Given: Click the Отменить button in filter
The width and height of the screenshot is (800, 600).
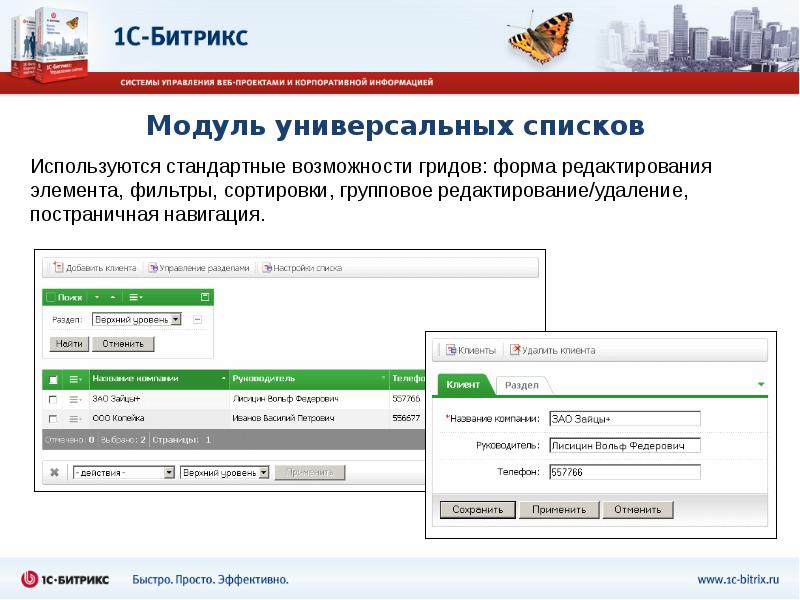Looking at the screenshot, I should tap(123, 344).
